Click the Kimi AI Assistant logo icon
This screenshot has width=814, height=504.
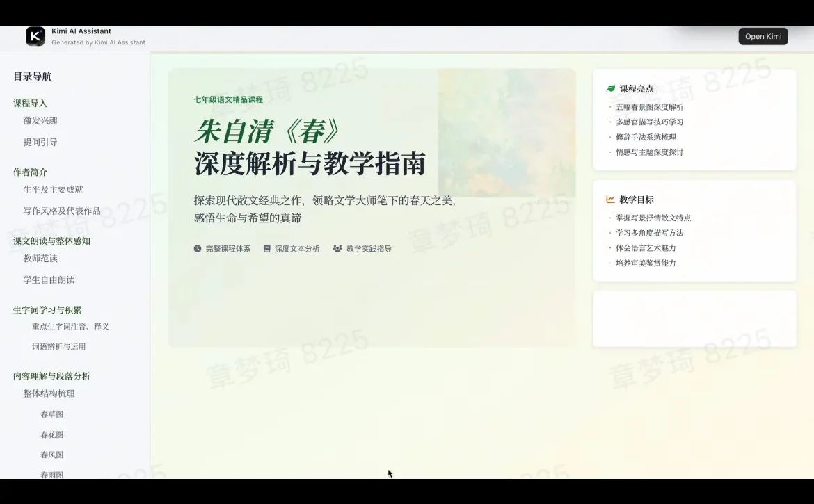tap(35, 35)
